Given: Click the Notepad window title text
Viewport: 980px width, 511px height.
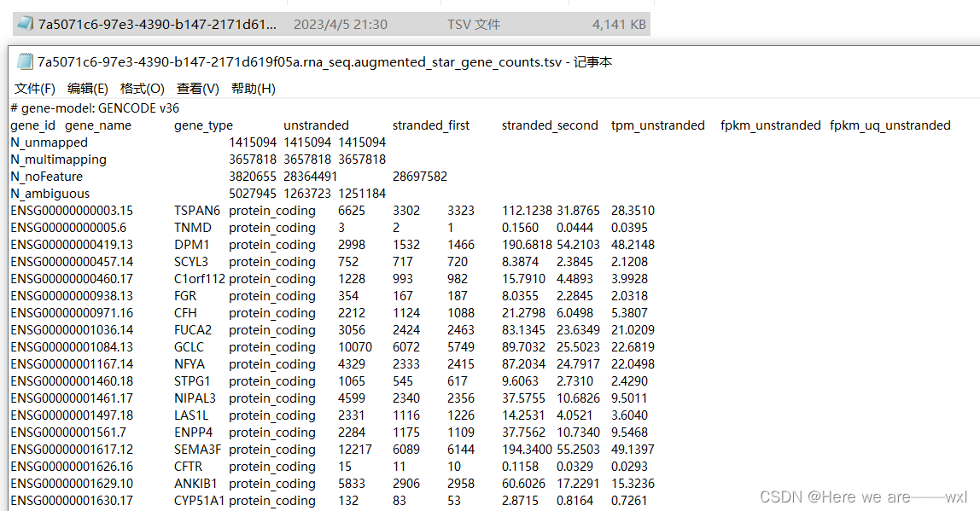Looking at the screenshot, I should [x=326, y=61].
